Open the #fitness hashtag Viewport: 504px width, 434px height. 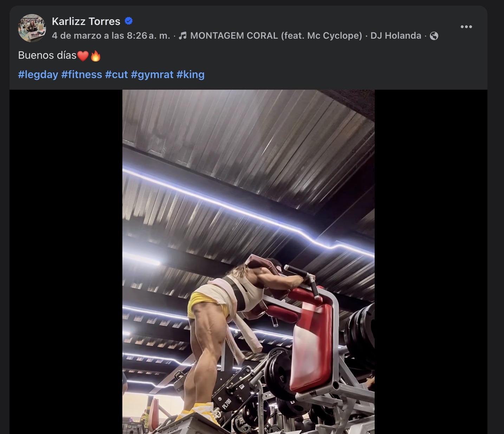pyautogui.click(x=82, y=75)
